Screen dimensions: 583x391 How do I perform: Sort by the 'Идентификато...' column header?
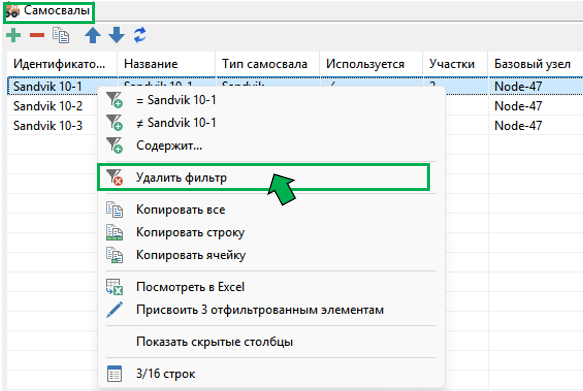tap(62, 64)
